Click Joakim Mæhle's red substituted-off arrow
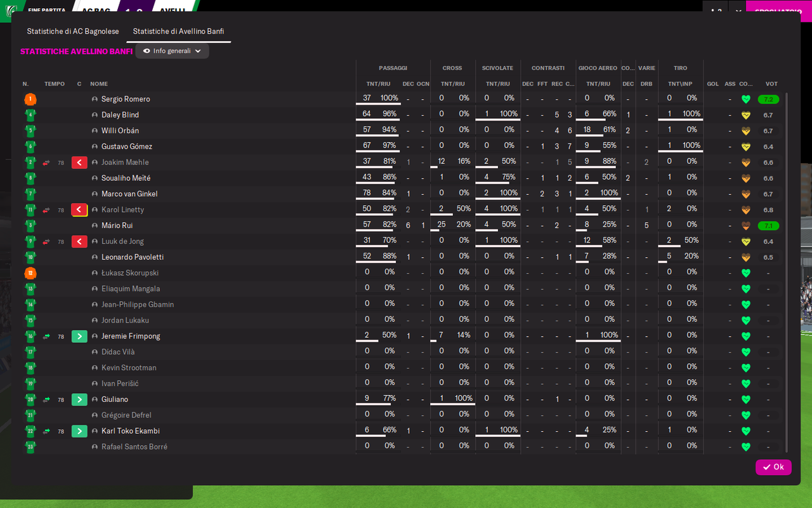This screenshot has width=812, height=508. (x=79, y=163)
